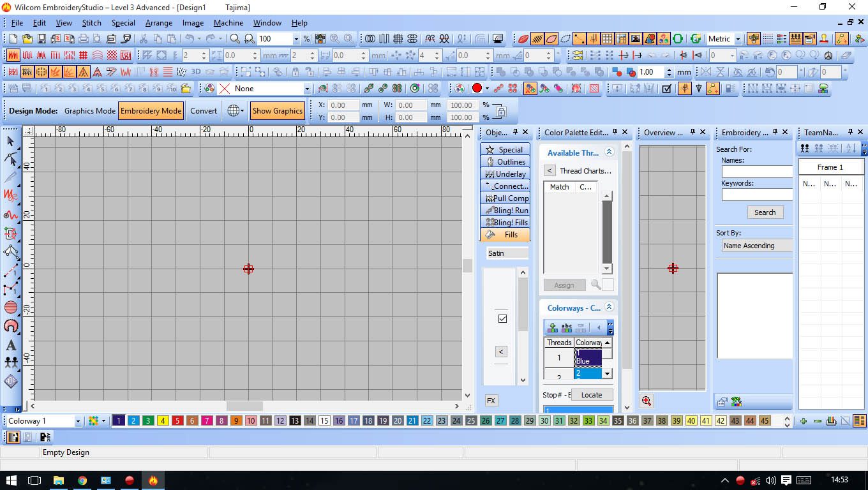The height and width of the screenshot is (490, 868).
Task: Click the zoom icon under Overview panel
Action: (x=647, y=401)
